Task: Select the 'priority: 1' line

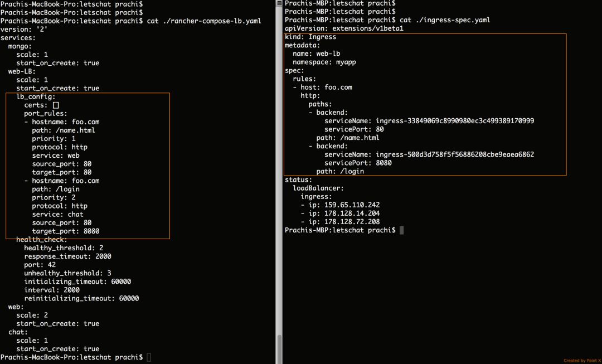Action: click(54, 139)
